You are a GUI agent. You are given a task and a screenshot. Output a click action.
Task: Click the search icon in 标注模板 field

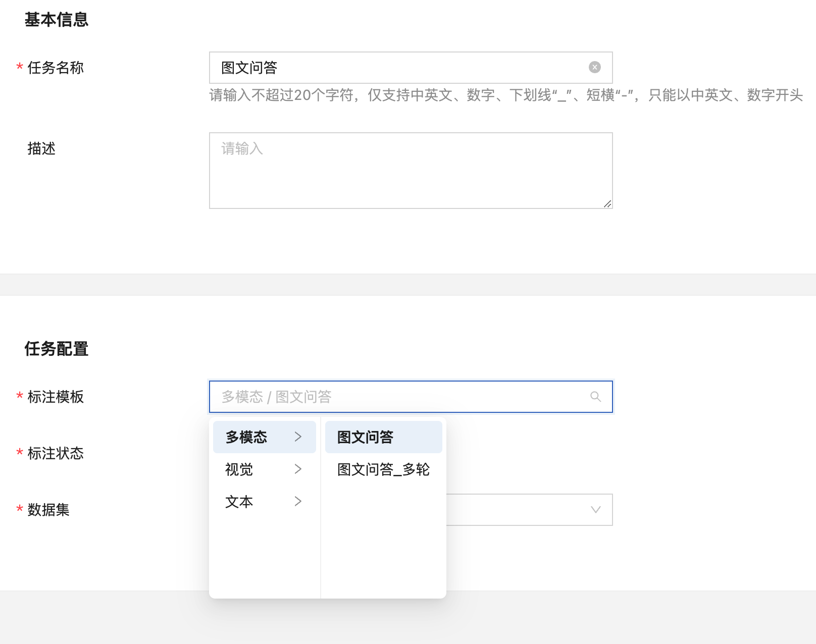tap(596, 397)
